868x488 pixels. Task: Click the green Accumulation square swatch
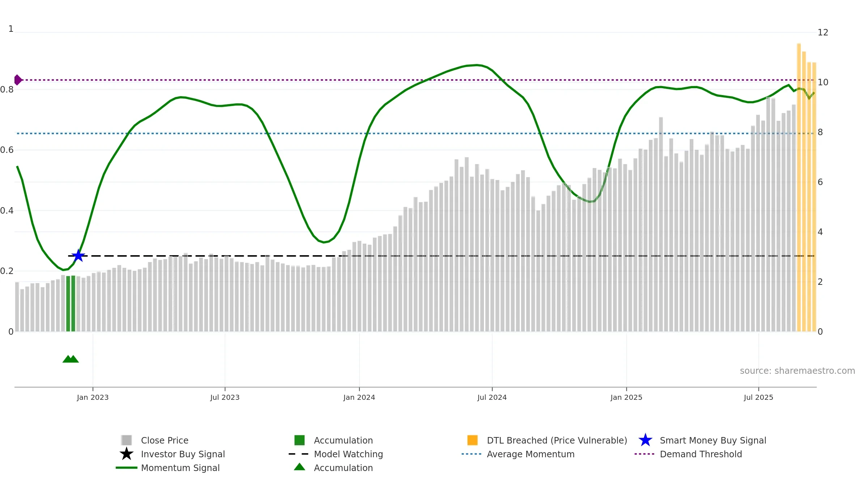click(299, 440)
